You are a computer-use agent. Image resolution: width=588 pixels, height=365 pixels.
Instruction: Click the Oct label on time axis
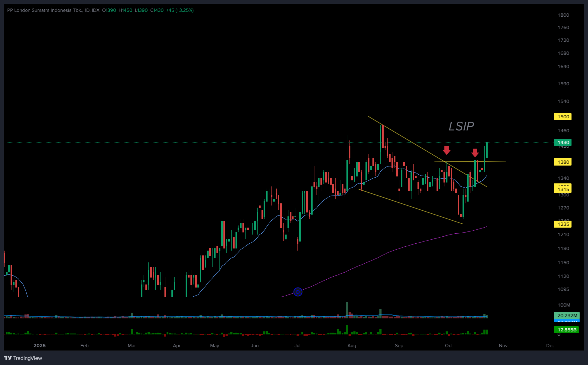[x=449, y=345]
